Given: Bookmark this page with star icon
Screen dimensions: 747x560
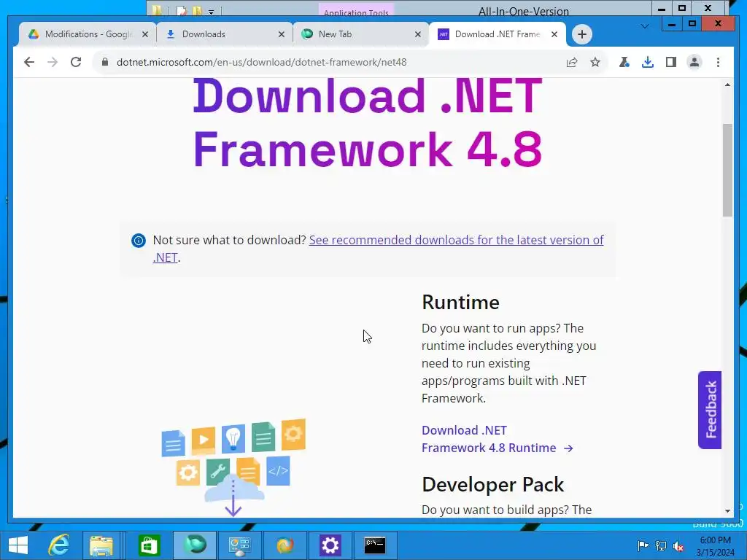Looking at the screenshot, I should (595, 62).
